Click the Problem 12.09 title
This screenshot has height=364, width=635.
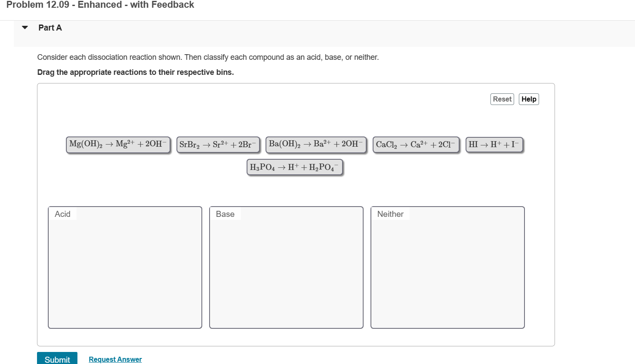click(x=100, y=5)
